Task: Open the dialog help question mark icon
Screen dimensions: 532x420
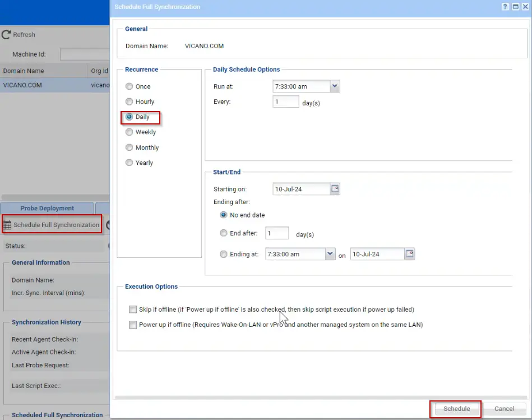Action: [x=505, y=7]
